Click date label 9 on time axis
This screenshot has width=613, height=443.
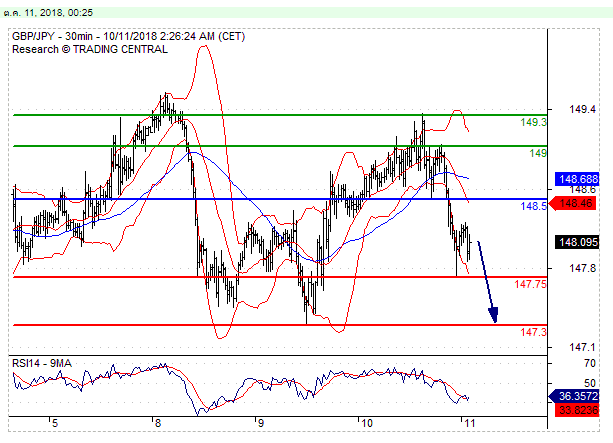(260, 423)
